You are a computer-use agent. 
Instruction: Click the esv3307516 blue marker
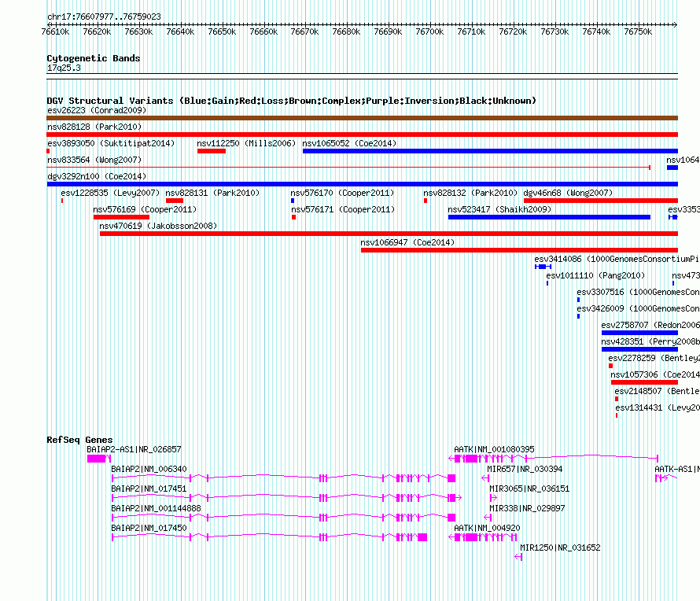coord(579,300)
